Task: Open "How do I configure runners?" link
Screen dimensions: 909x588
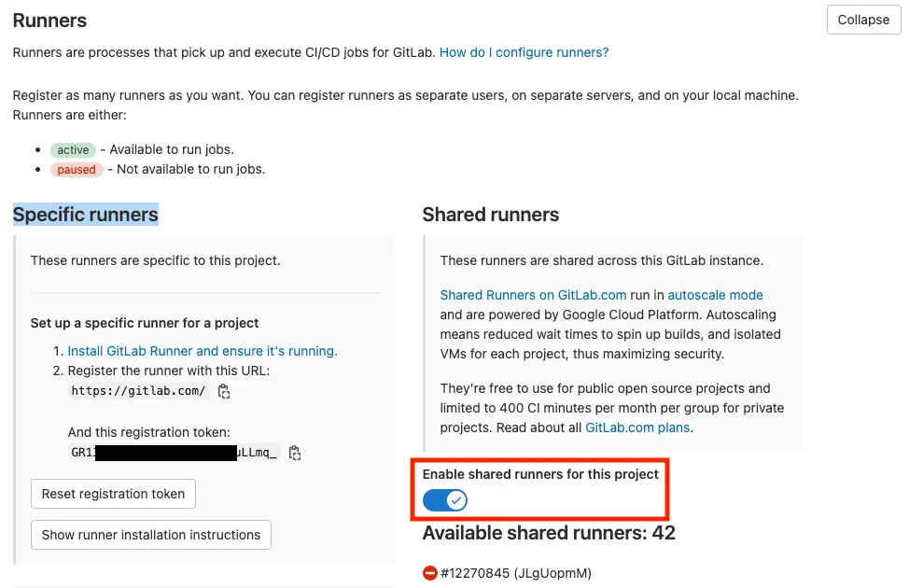Action: tap(524, 52)
